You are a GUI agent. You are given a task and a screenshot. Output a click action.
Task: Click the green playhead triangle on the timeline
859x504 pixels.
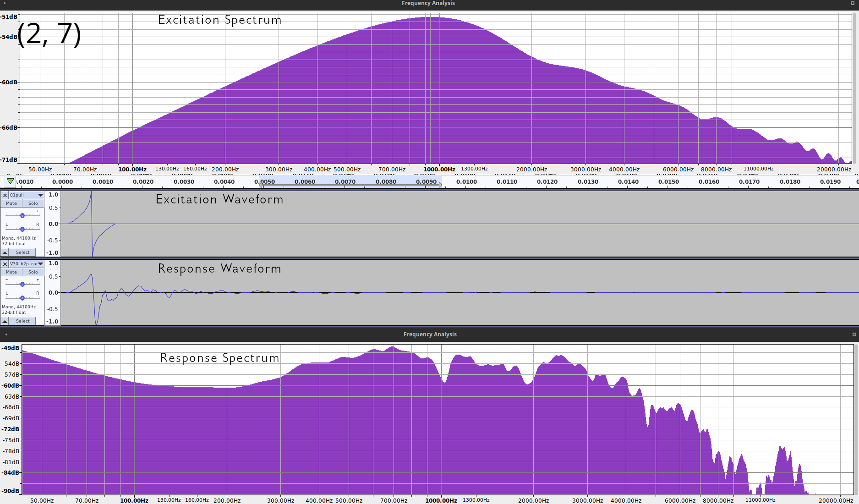click(x=10, y=181)
